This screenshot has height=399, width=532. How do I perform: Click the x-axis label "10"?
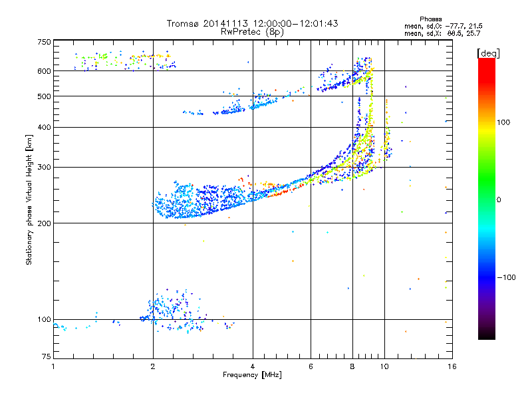pyautogui.click(x=384, y=366)
